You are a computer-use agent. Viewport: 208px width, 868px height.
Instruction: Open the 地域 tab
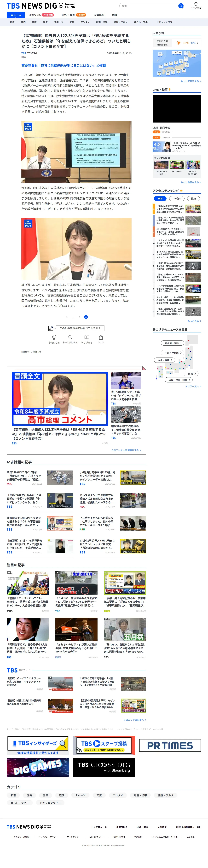coord(115,15)
